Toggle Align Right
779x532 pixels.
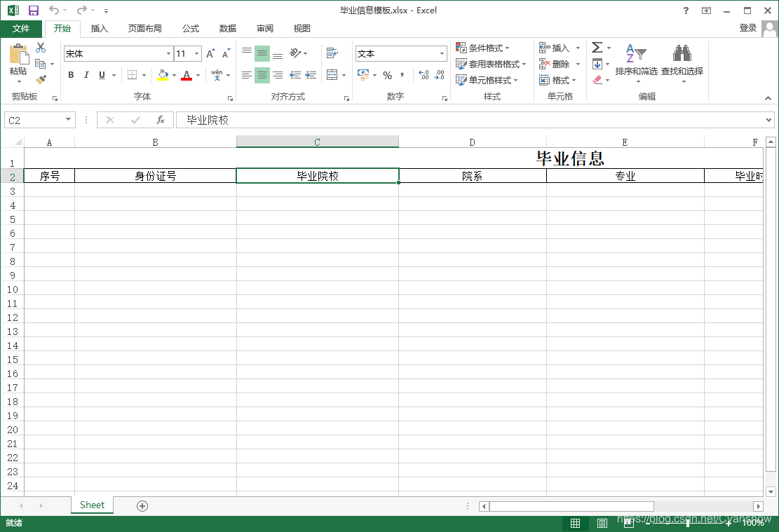coord(278,75)
